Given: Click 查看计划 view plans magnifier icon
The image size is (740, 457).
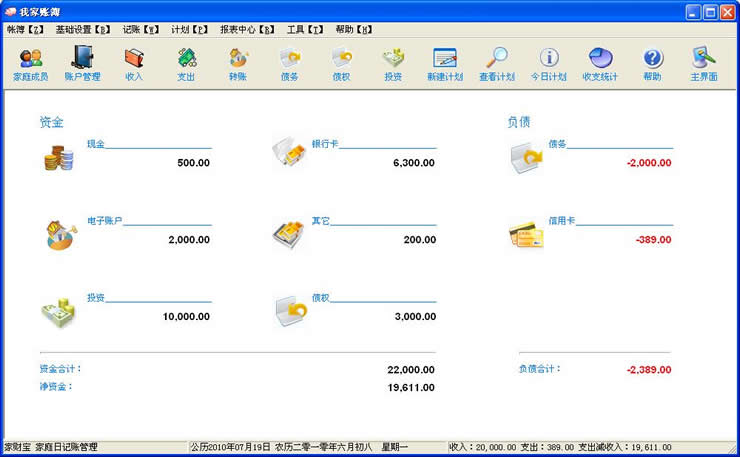Looking at the screenshot, I should [x=497, y=64].
